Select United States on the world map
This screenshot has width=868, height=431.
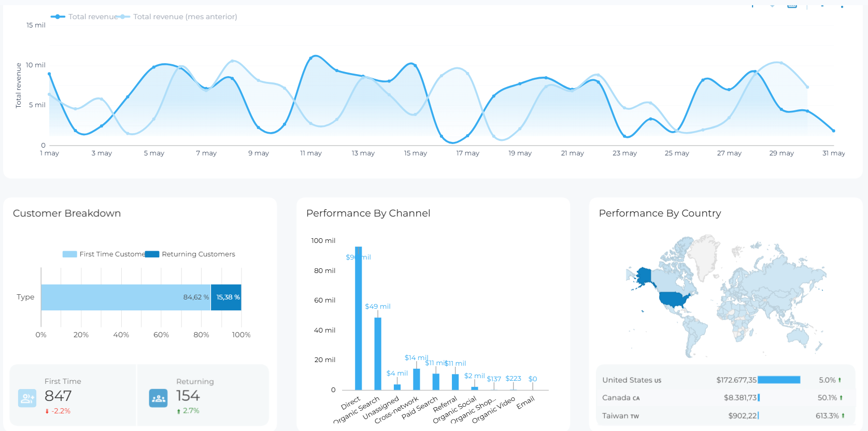pyautogui.click(x=673, y=299)
